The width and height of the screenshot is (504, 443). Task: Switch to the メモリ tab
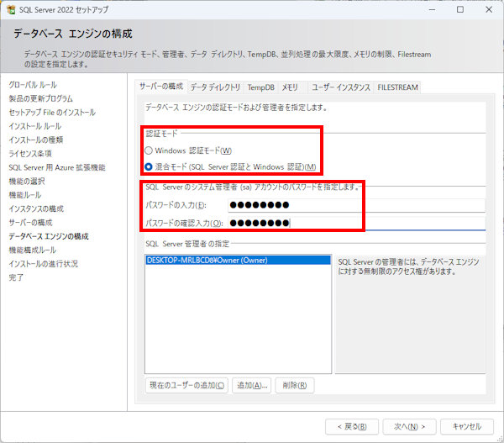[x=290, y=87]
